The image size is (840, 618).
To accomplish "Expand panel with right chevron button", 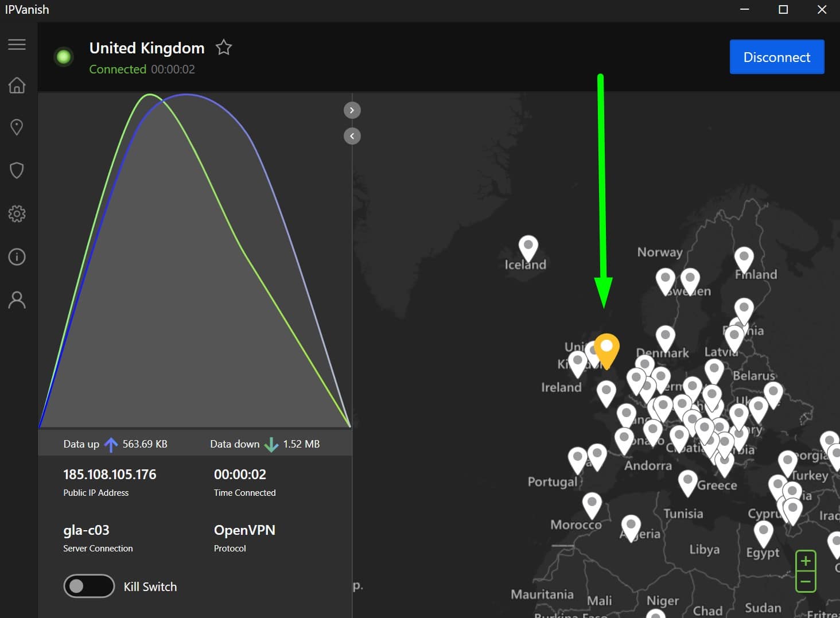I will (x=352, y=110).
